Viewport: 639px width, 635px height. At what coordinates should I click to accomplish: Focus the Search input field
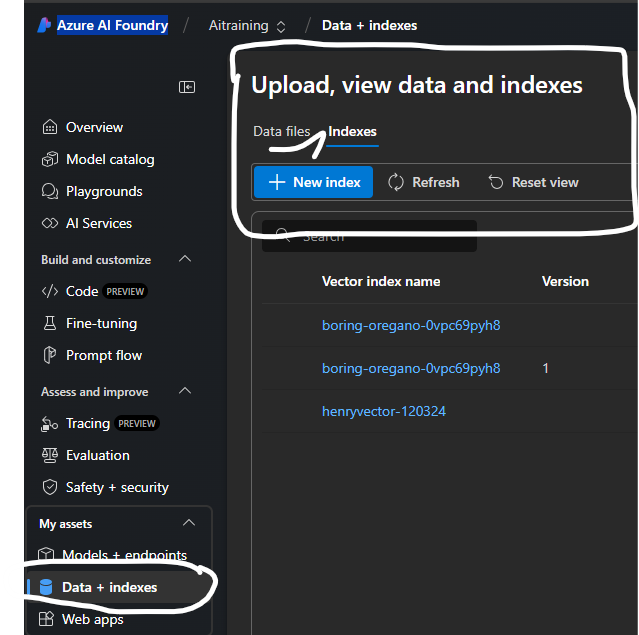[x=369, y=236]
